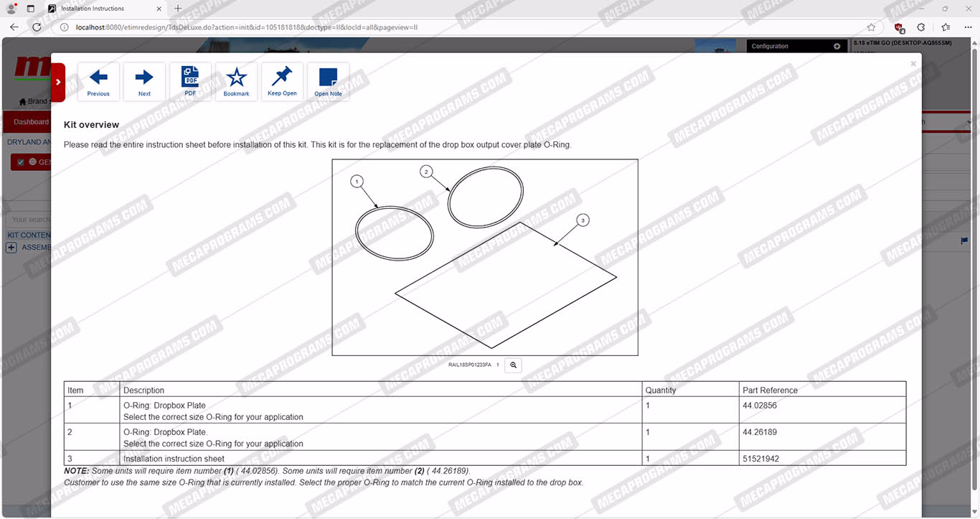
Task: Go back in browser history
Action: (x=14, y=27)
